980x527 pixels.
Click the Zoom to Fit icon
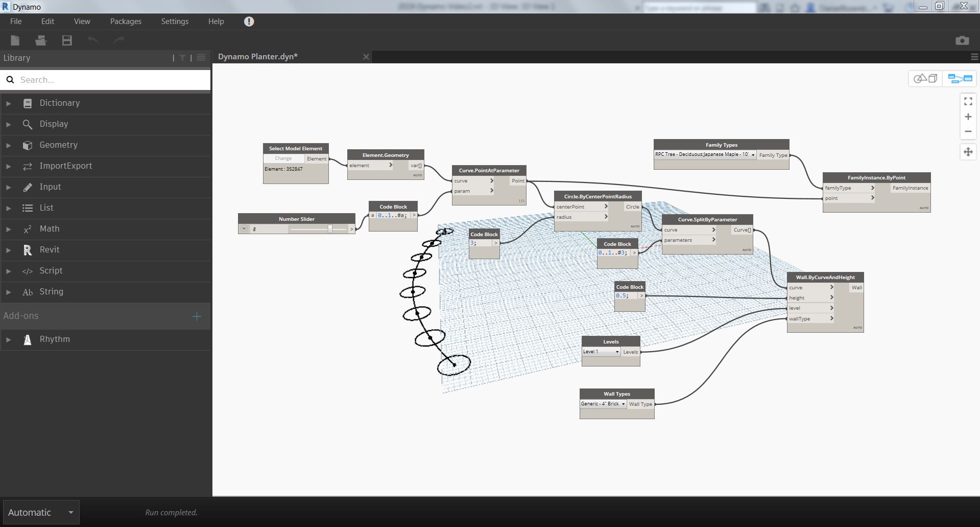tap(968, 102)
